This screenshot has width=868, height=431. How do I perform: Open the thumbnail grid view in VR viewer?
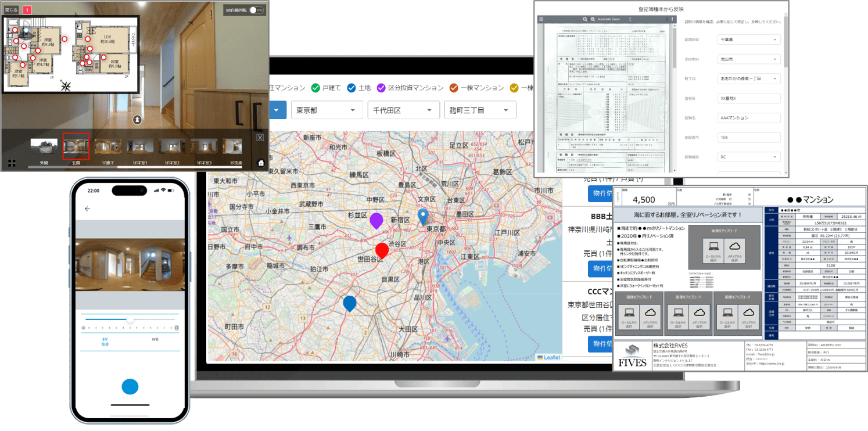(x=12, y=163)
